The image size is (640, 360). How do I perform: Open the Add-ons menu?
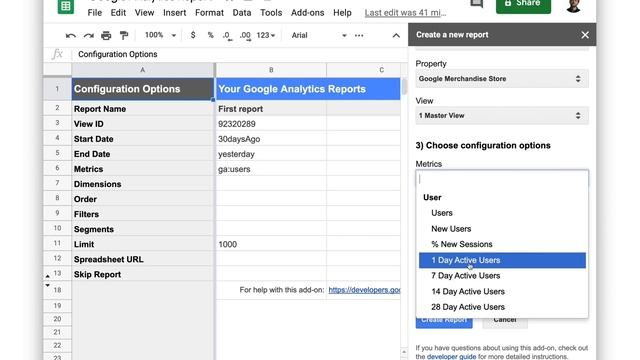[x=307, y=13]
